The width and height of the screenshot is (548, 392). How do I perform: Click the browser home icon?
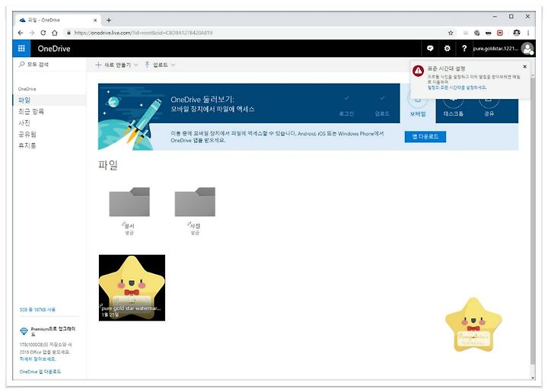[x=55, y=33]
